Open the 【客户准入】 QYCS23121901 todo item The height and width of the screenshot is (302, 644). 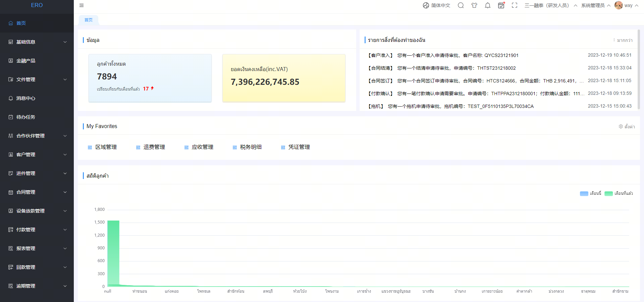[x=500, y=55]
